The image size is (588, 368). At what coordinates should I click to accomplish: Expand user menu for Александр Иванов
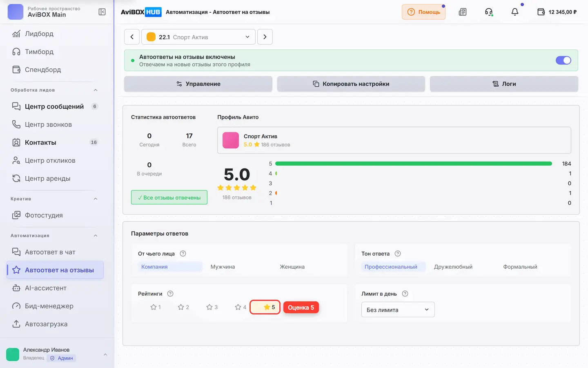coord(105,355)
